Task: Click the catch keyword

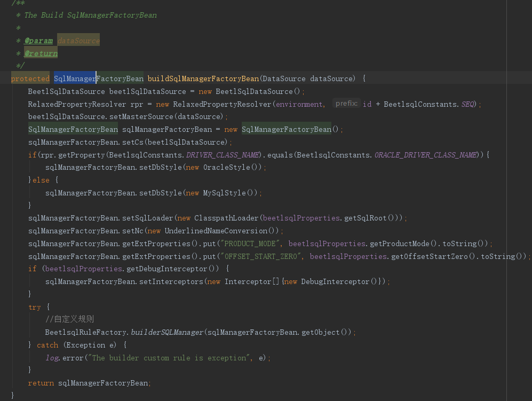Action: [x=47, y=345]
